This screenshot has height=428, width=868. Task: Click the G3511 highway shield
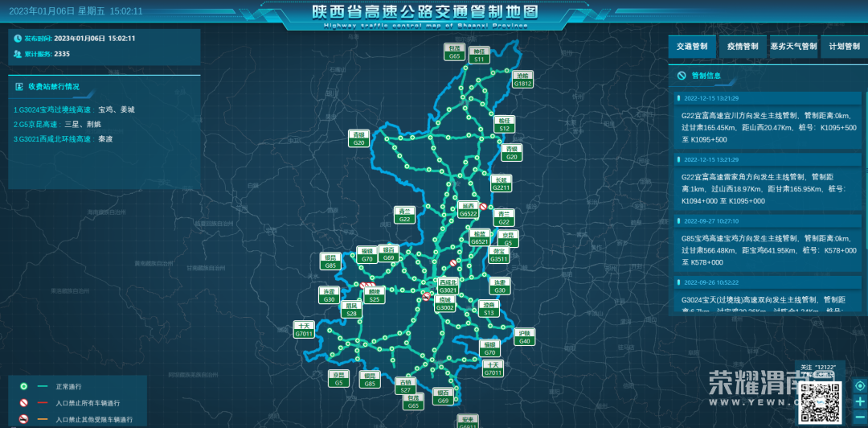point(499,255)
